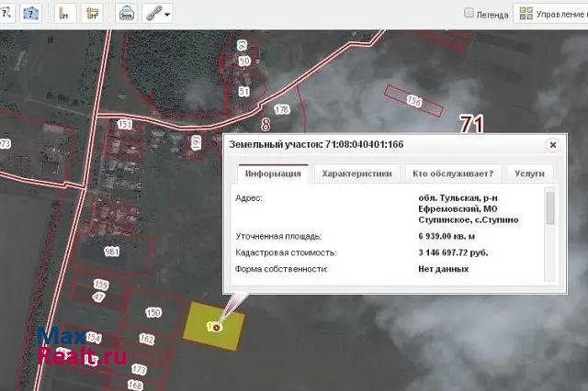
Task: Select the measure distance ruler tool
Action: coord(64,14)
